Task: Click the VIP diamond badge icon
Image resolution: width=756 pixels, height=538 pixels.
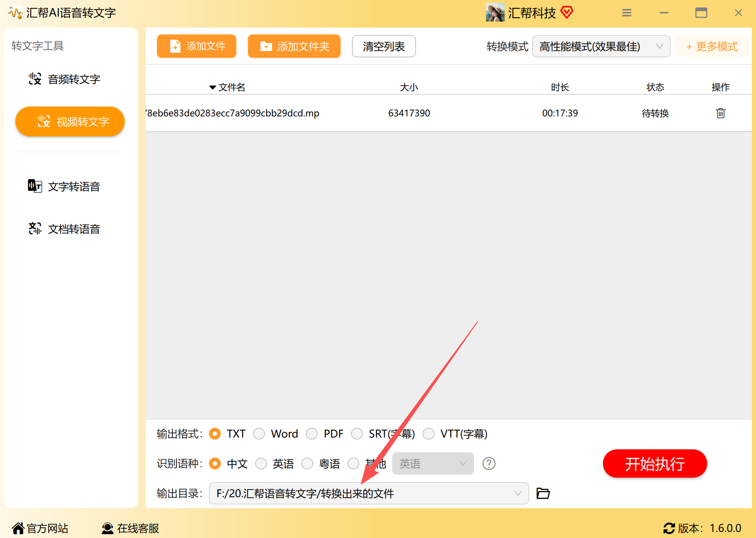Action: click(567, 13)
